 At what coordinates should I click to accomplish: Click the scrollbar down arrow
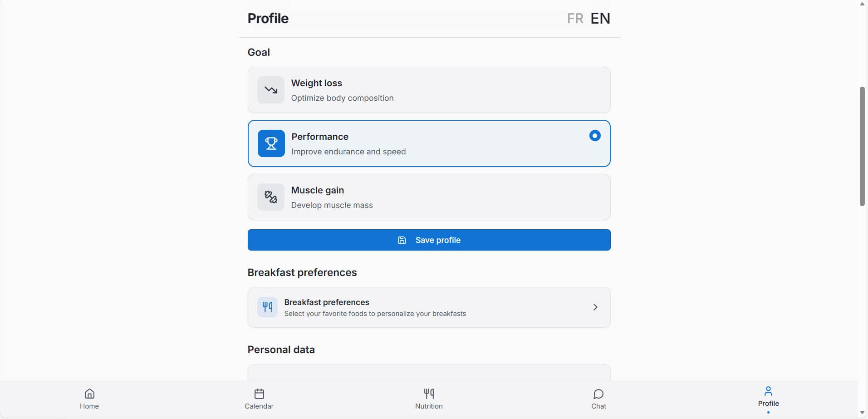[x=862, y=413]
